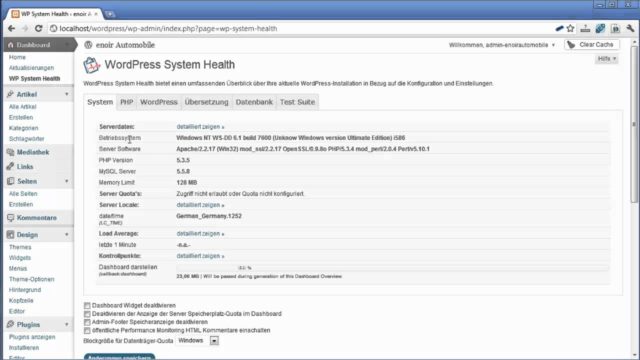Open a new browser tab
The width and height of the screenshot is (640, 360).
click(x=110, y=14)
